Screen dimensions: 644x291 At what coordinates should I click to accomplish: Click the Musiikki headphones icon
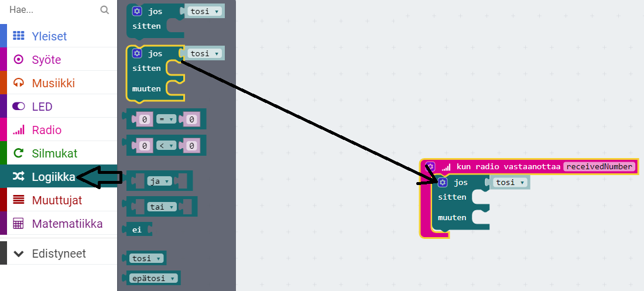(x=19, y=83)
